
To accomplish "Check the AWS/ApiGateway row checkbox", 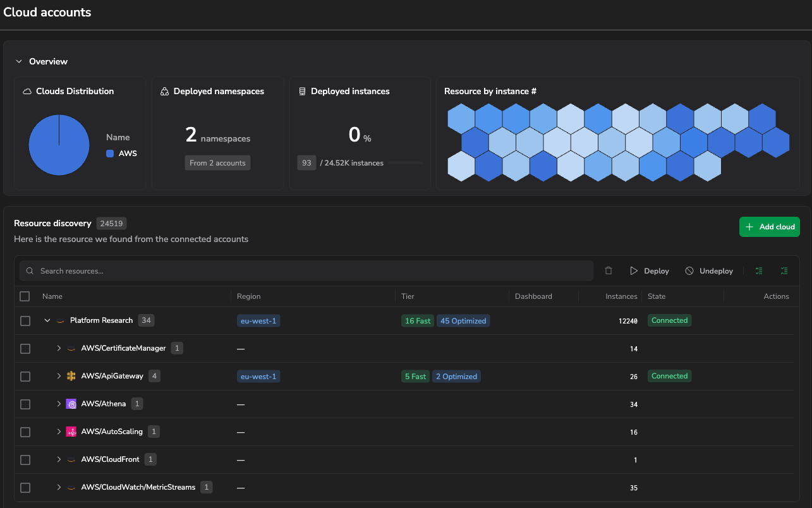I will pos(25,377).
